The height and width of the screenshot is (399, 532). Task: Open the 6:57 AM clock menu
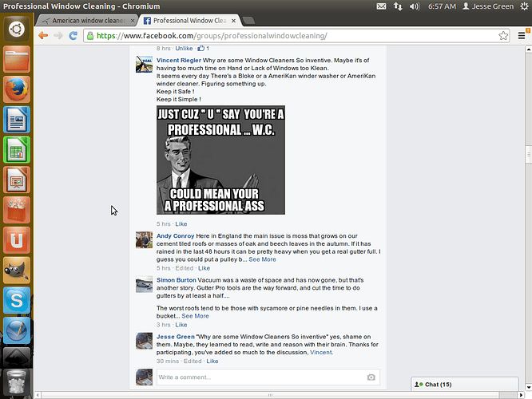click(442, 6)
